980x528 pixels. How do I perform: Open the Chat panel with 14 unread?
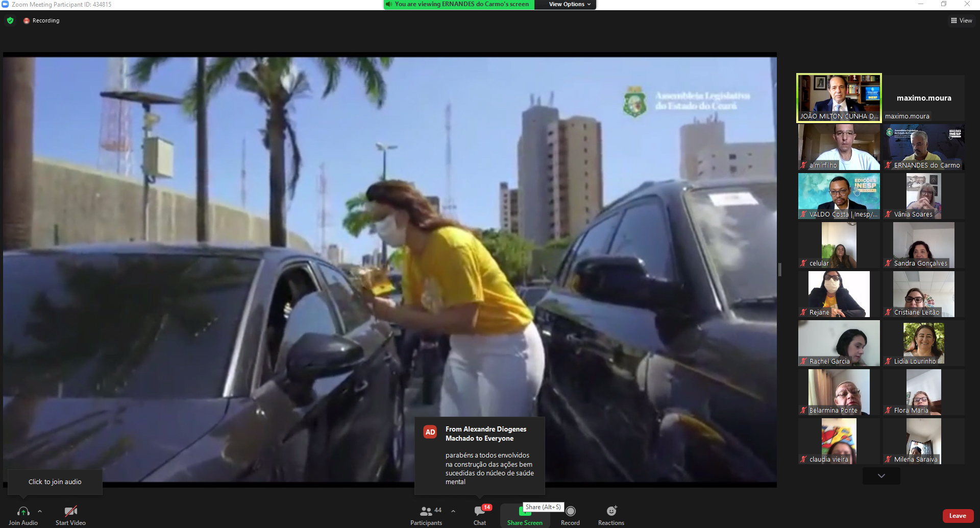[479, 511]
